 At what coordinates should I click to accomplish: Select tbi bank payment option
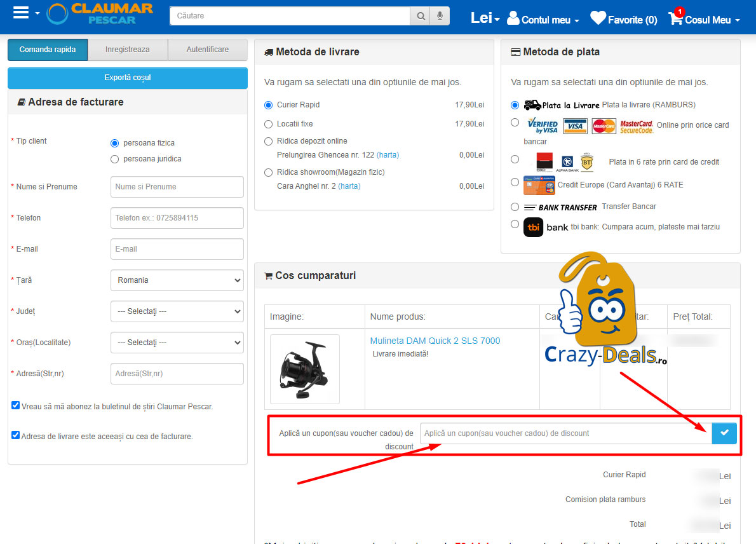515,224
